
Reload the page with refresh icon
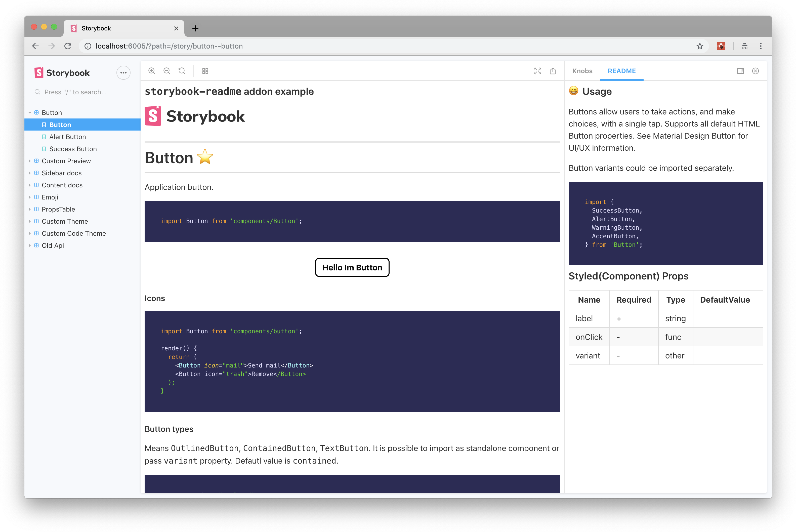[68, 46]
